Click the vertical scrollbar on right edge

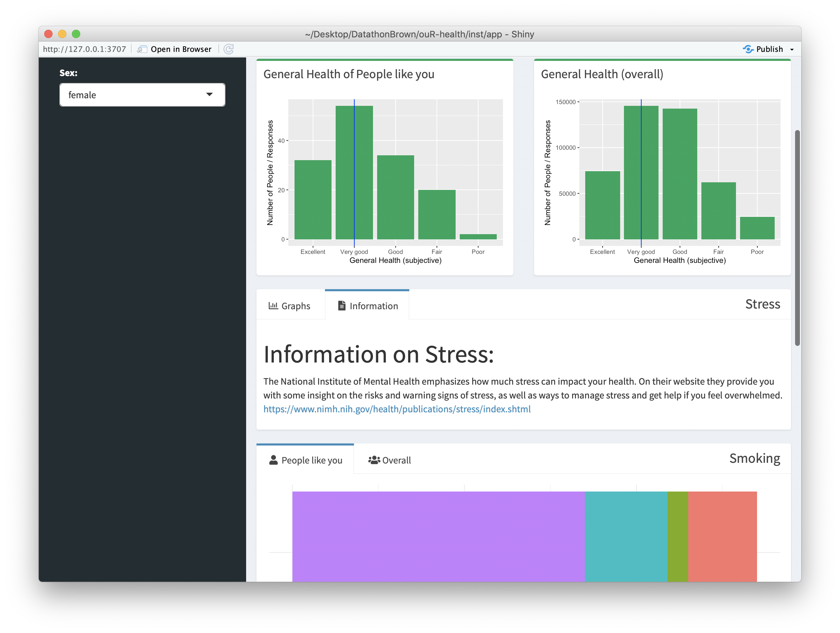797,238
